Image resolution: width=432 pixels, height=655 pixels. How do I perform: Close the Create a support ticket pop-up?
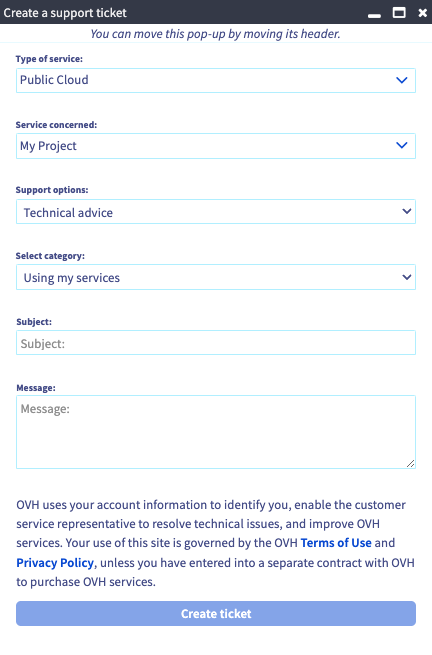(422, 13)
